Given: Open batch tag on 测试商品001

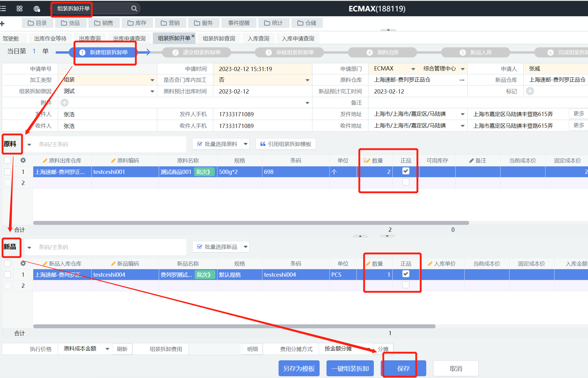Looking at the screenshot, I should click(x=204, y=172).
